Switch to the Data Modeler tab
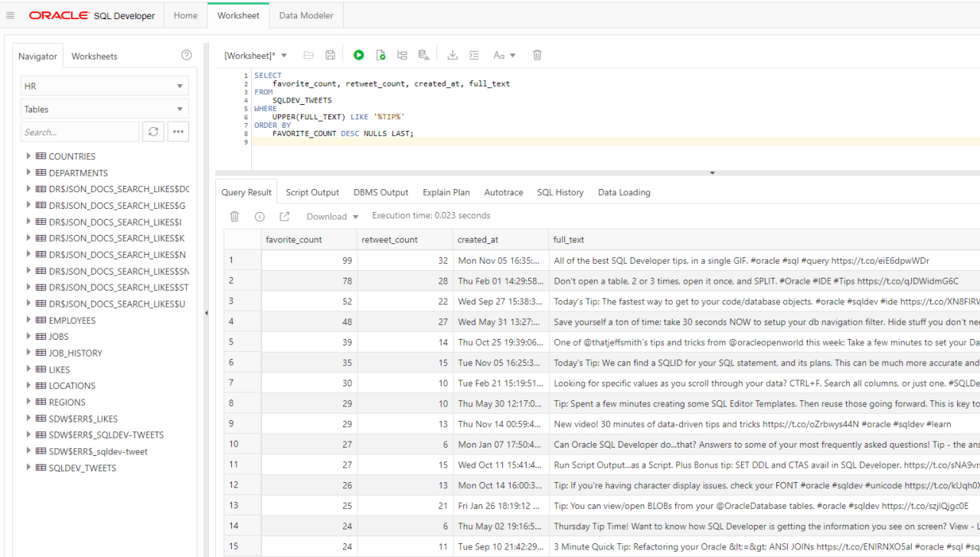980x557 pixels. click(x=306, y=15)
